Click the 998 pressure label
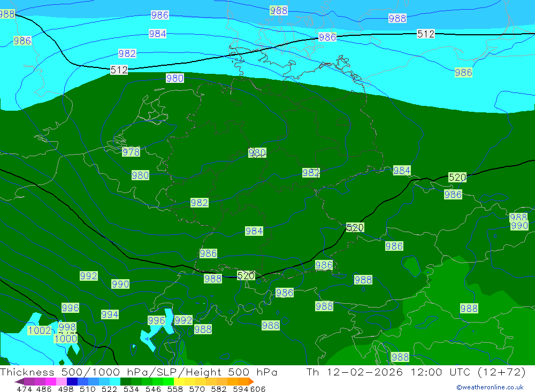 [67, 327]
